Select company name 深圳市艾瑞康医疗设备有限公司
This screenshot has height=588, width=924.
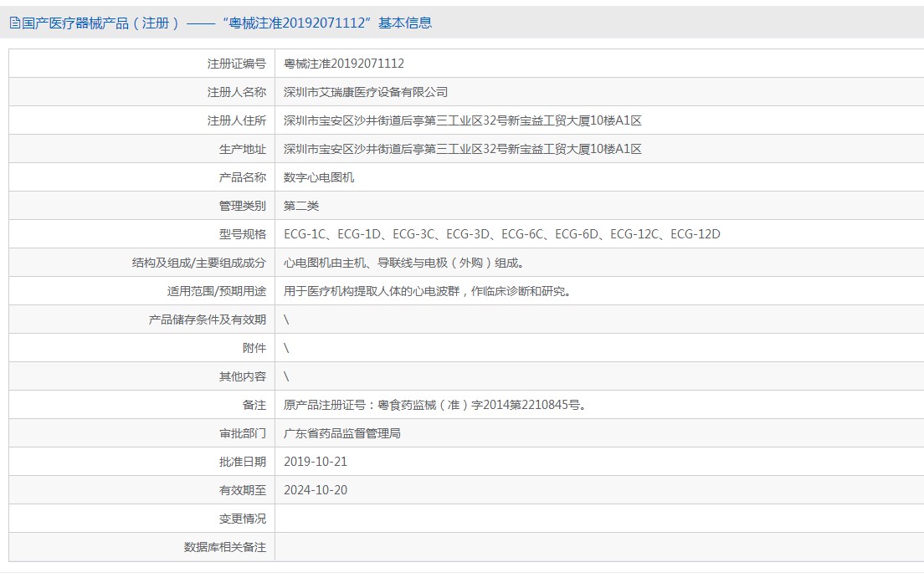click(366, 92)
